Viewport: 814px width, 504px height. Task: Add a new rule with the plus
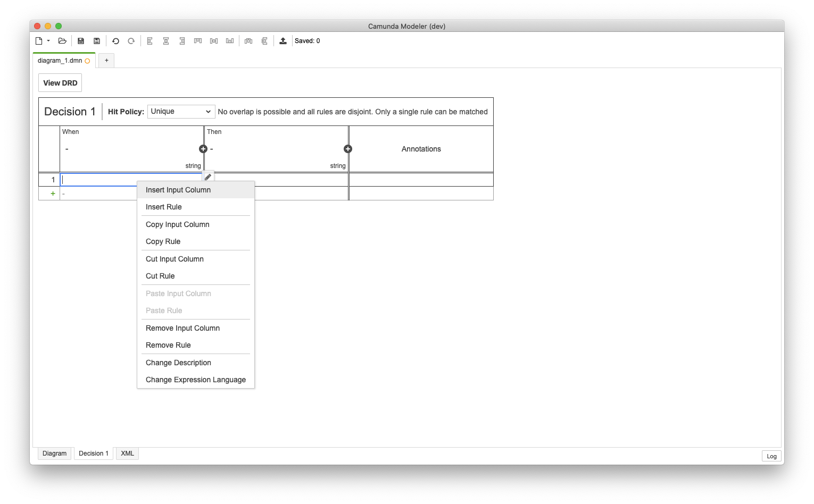52,193
